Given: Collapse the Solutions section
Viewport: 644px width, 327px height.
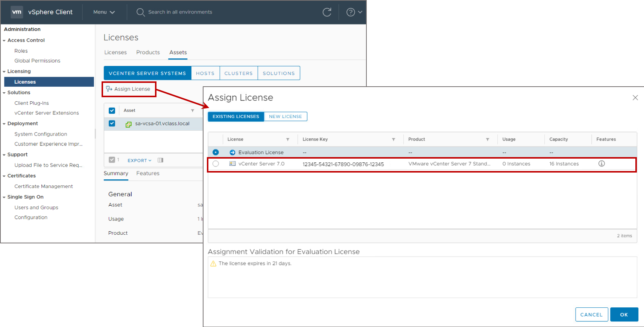Looking at the screenshot, I should [4, 93].
